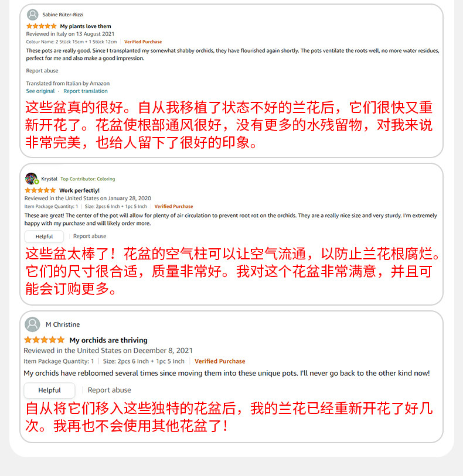Mark Krystal's review as Helpful
This screenshot has height=476, width=463.
(44, 237)
